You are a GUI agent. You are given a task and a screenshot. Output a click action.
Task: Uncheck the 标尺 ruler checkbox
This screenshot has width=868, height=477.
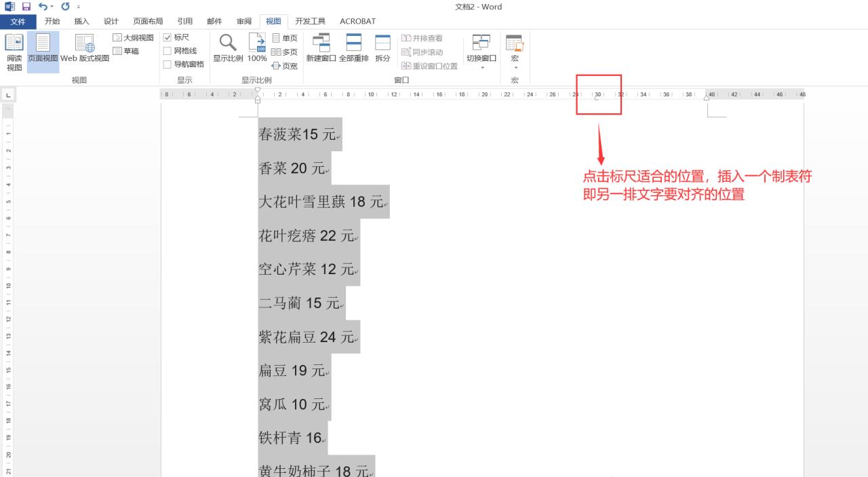point(167,38)
